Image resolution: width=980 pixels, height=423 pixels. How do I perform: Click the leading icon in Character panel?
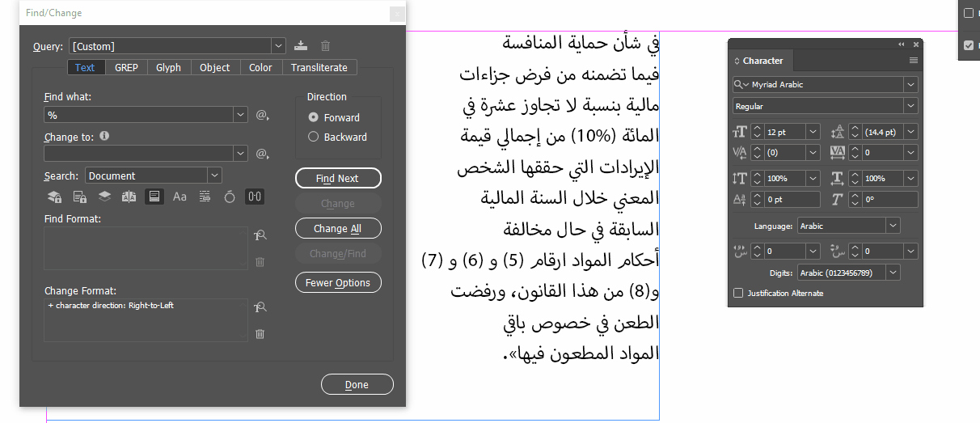click(837, 131)
